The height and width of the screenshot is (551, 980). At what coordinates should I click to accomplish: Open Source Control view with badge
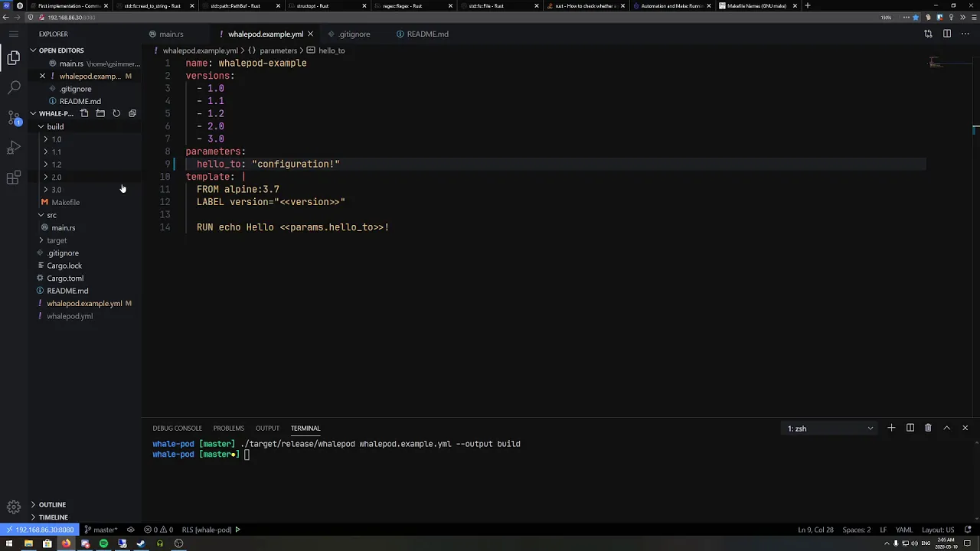[x=14, y=118]
